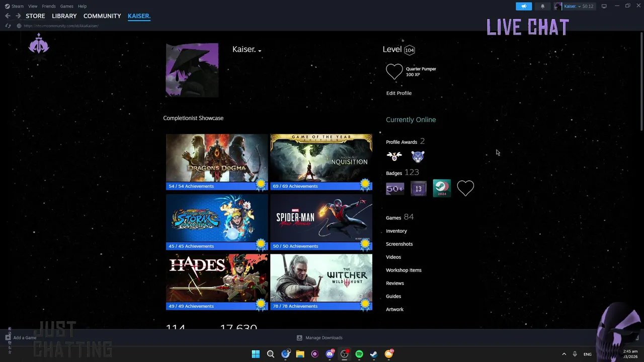Open the Kaiser. account dropdown in title bar

(x=574, y=6)
